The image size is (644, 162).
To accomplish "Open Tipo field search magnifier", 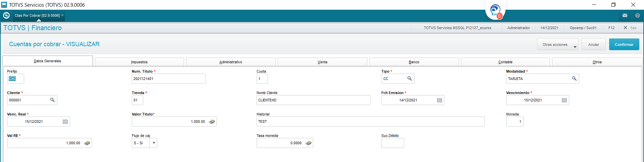I will point(410,79).
